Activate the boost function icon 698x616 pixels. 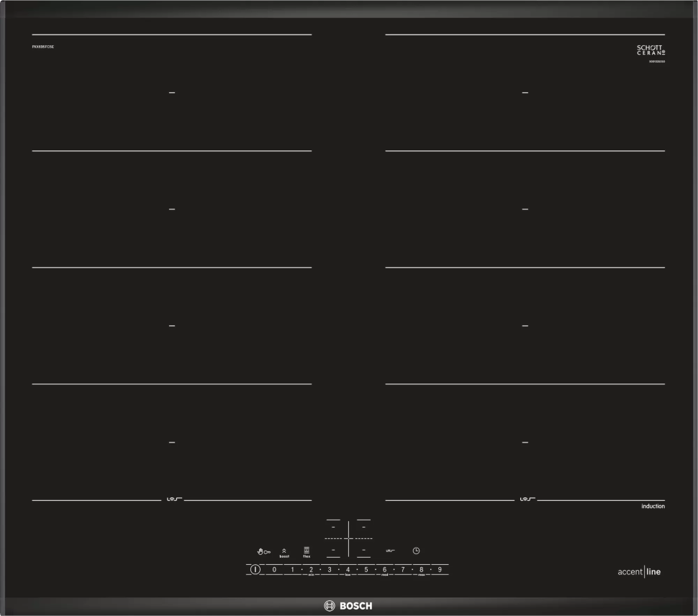284,553
